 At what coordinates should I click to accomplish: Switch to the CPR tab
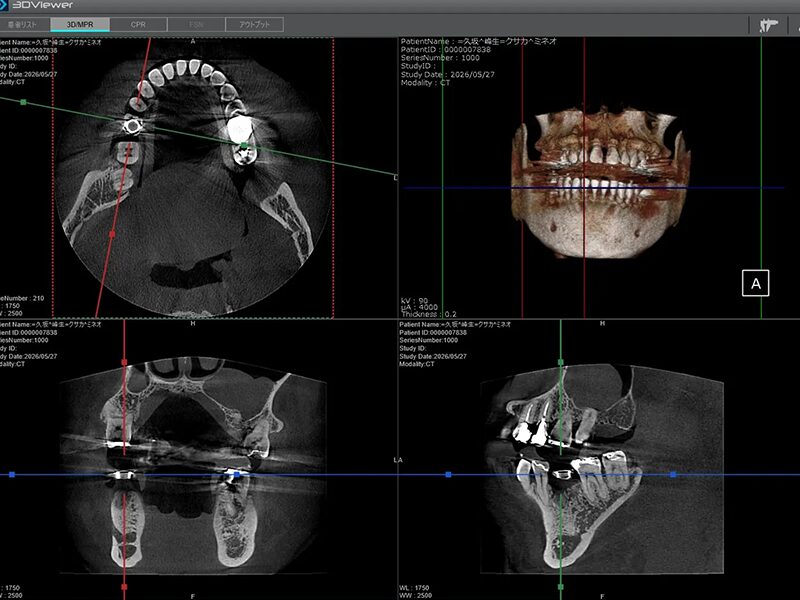[x=138, y=24]
